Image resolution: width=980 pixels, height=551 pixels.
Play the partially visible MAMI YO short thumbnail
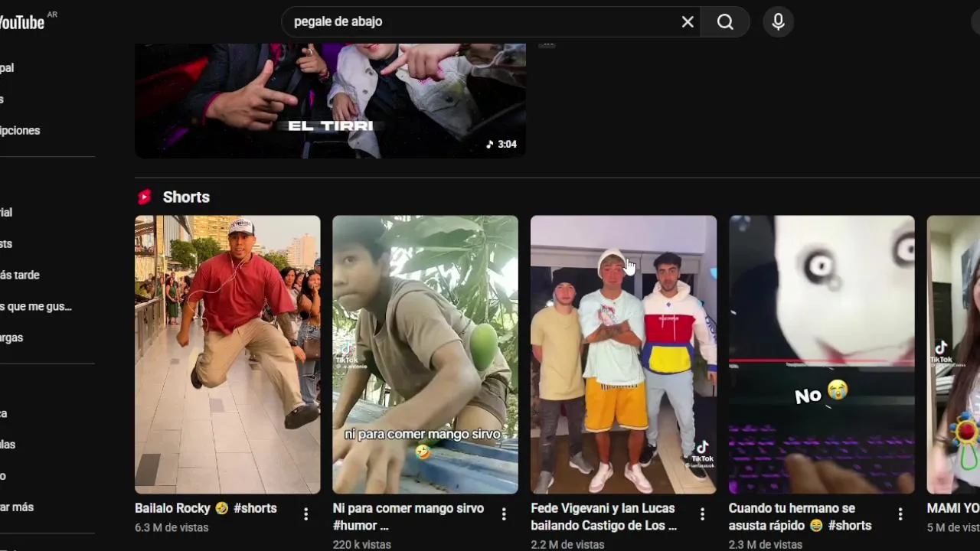[953, 354]
